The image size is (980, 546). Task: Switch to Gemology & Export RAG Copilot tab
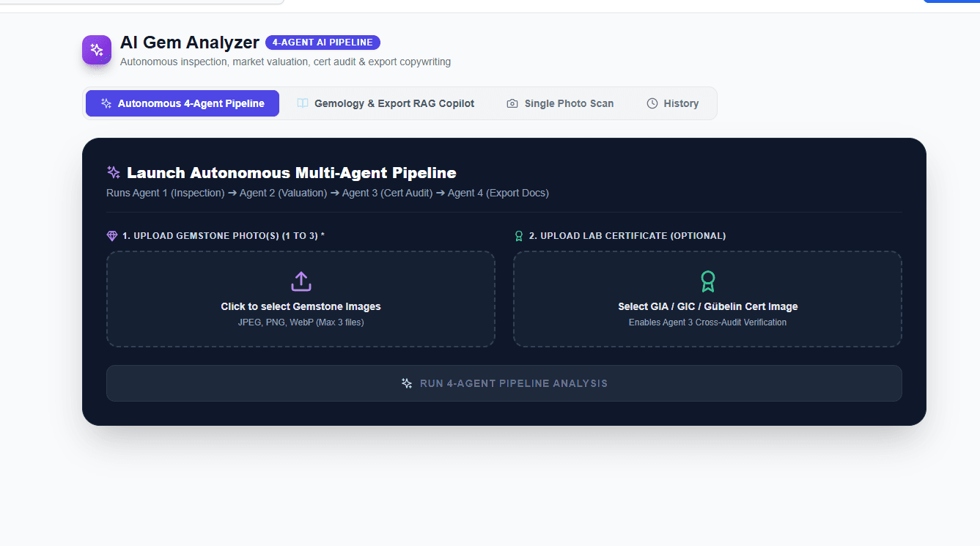(386, 103)
